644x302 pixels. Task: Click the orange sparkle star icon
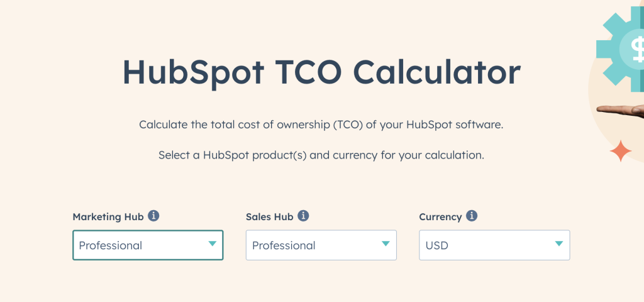(x=621, y=152)
